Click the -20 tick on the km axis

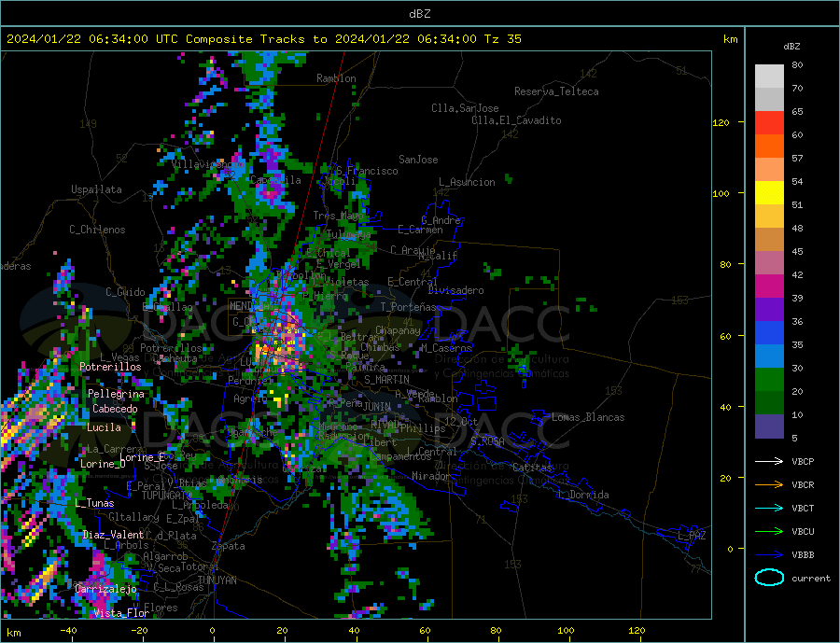click(x=139, y=630)
